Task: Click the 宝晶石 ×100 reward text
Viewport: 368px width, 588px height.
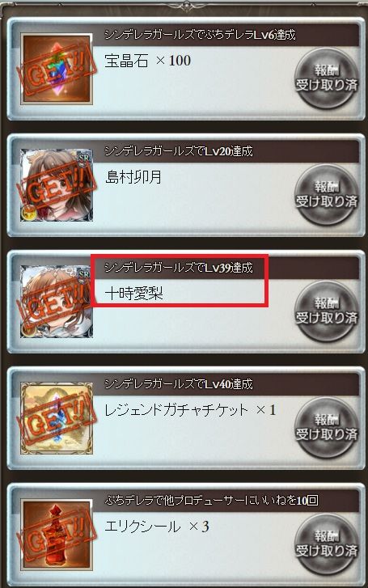Action: tap(148, 61)
